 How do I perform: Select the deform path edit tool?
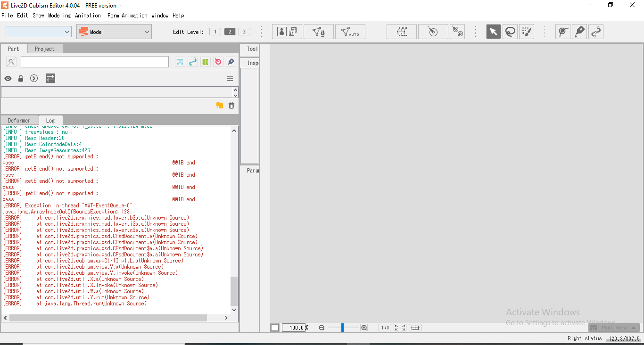pos(596,32)
